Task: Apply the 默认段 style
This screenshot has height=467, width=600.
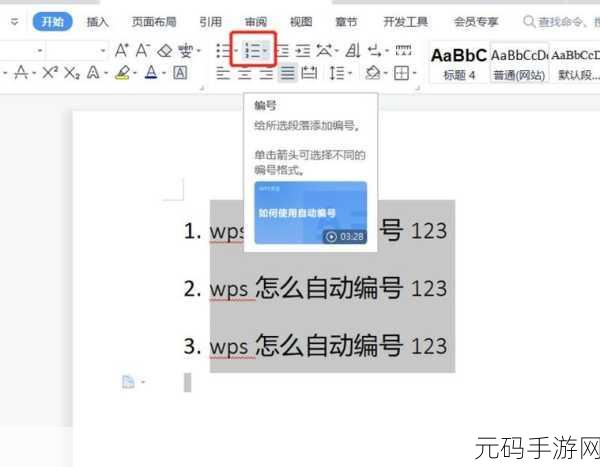Action: click(x=575, y=63)
